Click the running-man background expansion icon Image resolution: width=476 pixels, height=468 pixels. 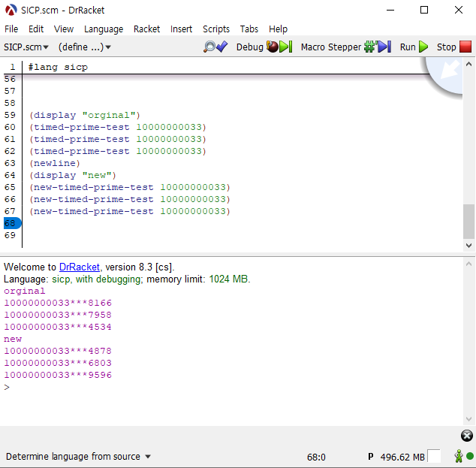coord(458,456)
